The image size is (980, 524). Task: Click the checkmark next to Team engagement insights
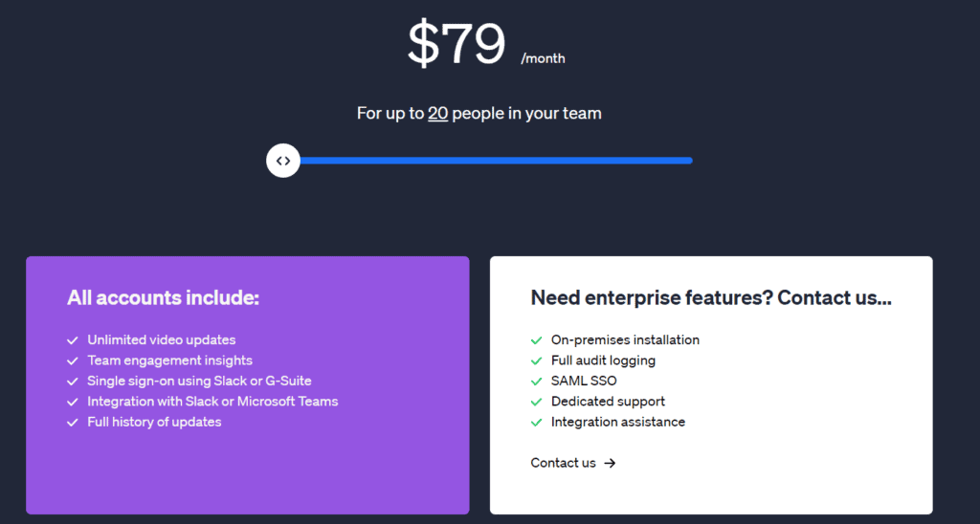72,361
